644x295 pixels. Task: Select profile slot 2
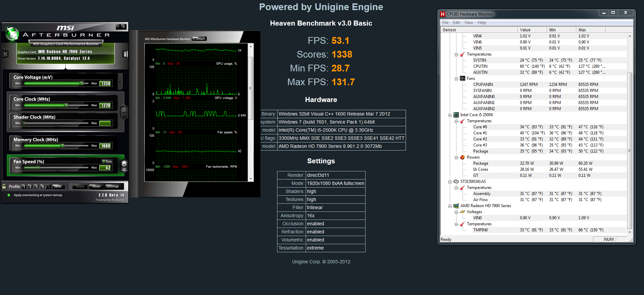30,187
